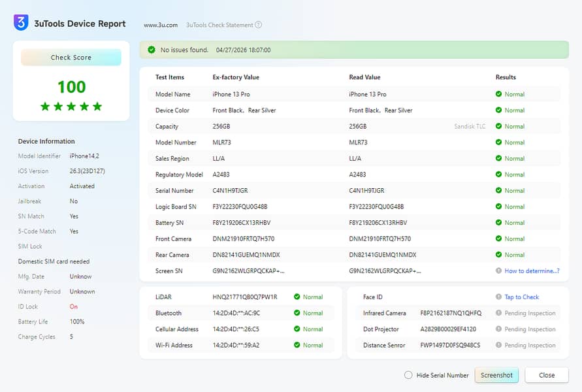Click the Normal check icon for Sales Region
The height and width of the screenshot is (392, 582).
(498, 158)
